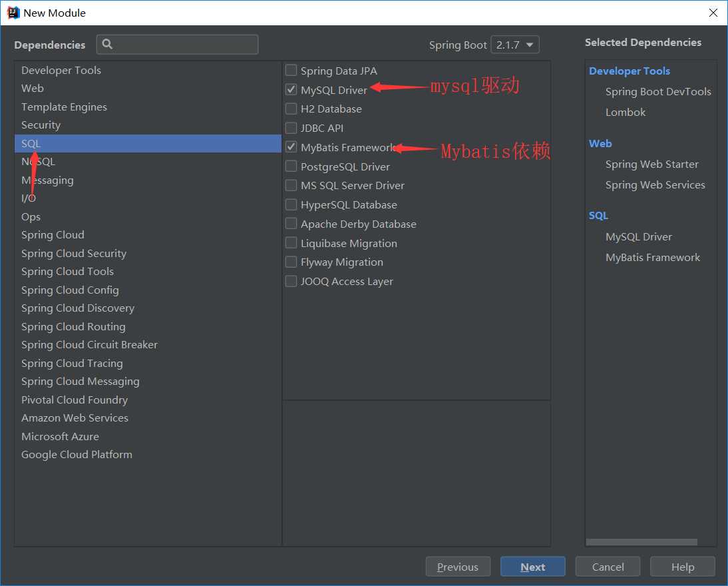Select Spring Web Starter in selected list
728x586 pixels.
point(652,164)
